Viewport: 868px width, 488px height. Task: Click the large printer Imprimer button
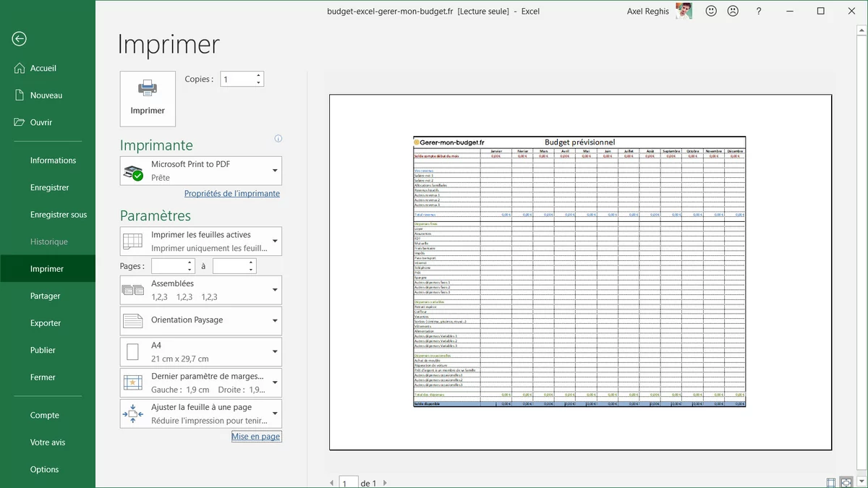pos(148,99)
